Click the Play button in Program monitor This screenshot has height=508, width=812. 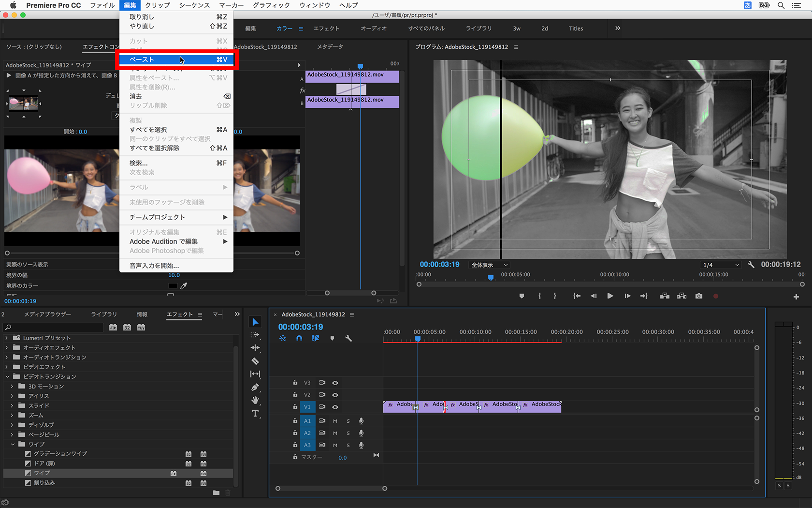click(610, 296)
